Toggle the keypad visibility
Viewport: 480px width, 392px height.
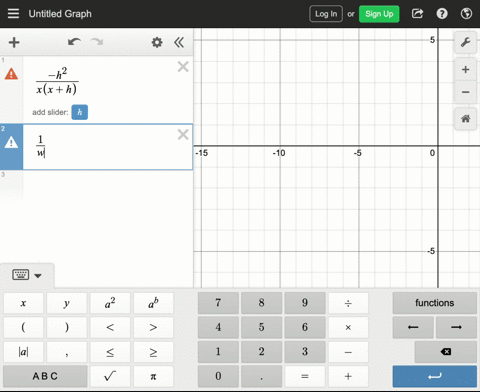27,275
